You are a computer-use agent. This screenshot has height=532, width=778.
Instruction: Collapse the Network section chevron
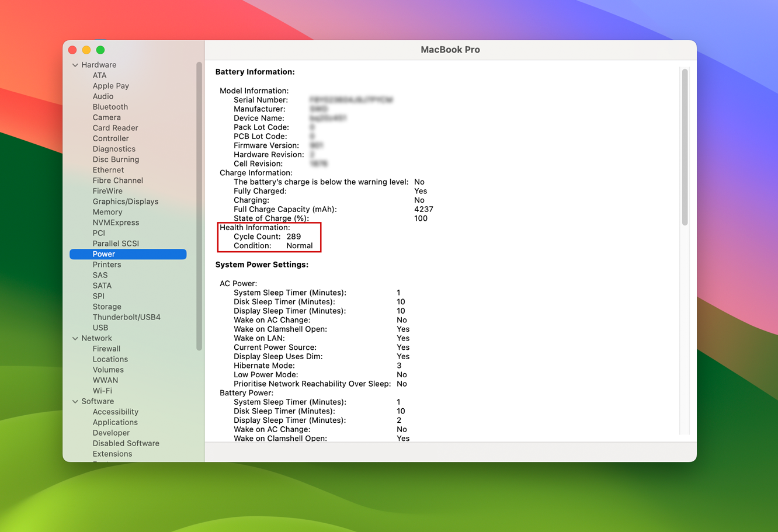pos(75,338)
